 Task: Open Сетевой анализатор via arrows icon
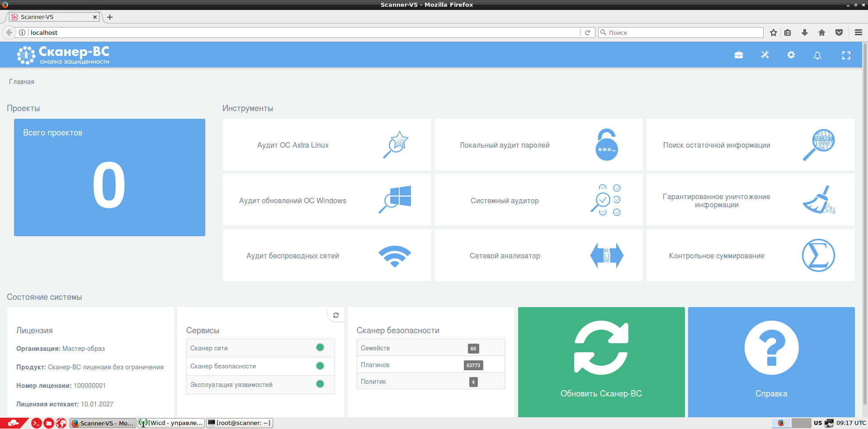click(607, 256)
